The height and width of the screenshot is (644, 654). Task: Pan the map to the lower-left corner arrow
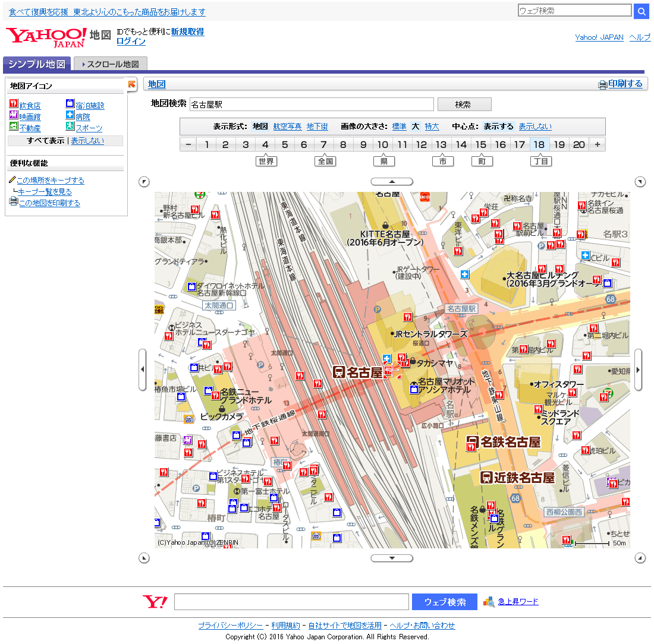pyautogui.click(x=144, y=558)
